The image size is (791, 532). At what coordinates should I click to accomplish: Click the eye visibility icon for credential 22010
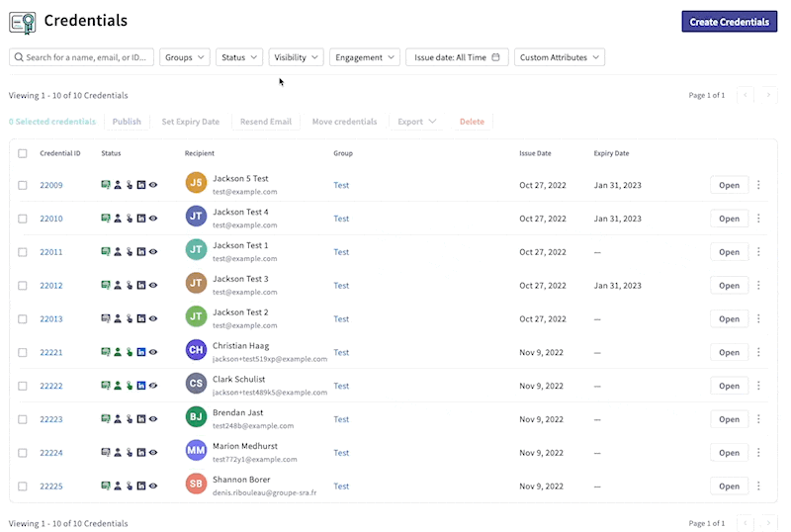(x=153, y=219)
